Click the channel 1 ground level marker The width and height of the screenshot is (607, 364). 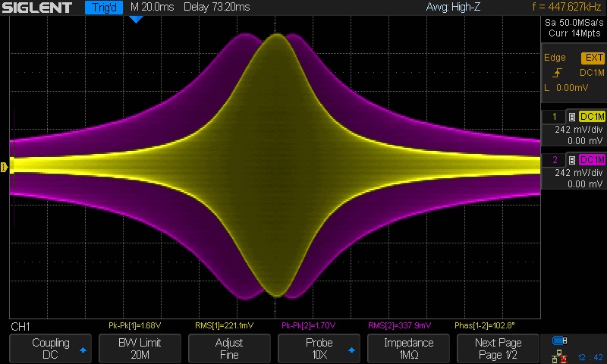pos(5,166)
